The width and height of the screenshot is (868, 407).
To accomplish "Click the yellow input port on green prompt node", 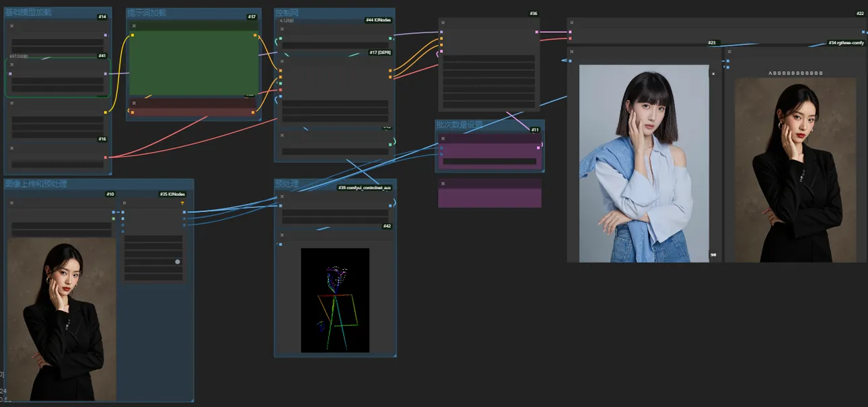I will pyautogui.click(x=133, y=35).
